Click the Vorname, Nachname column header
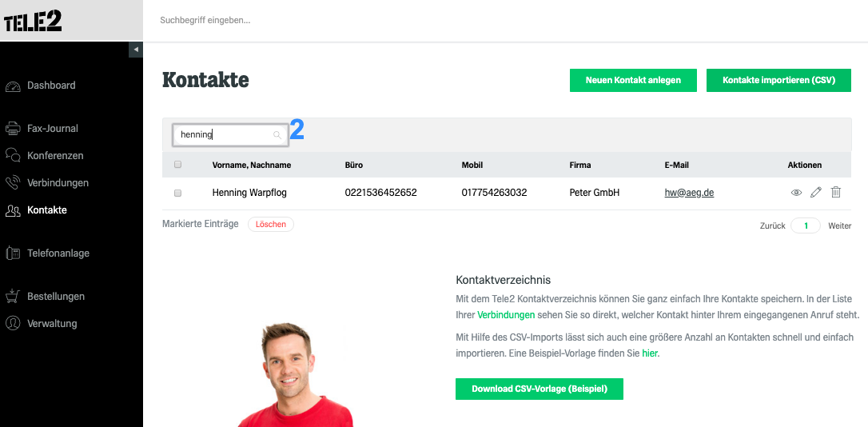 [251, 165]
